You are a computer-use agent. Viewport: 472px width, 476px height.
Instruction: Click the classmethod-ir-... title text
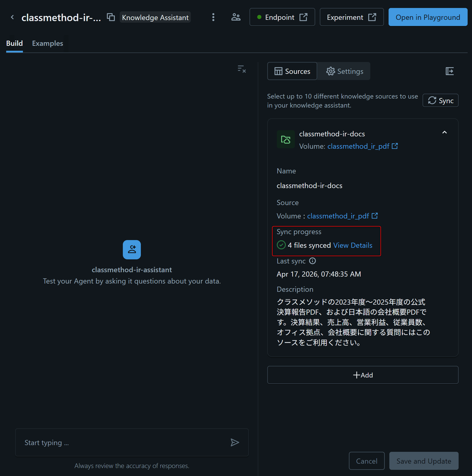(x=61, y=17)
